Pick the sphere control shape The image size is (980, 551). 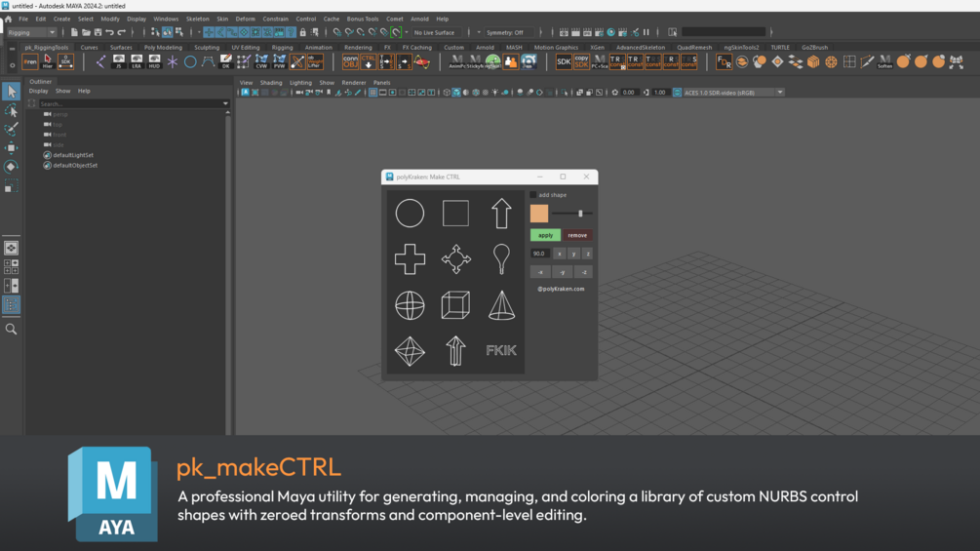point(410,305)
